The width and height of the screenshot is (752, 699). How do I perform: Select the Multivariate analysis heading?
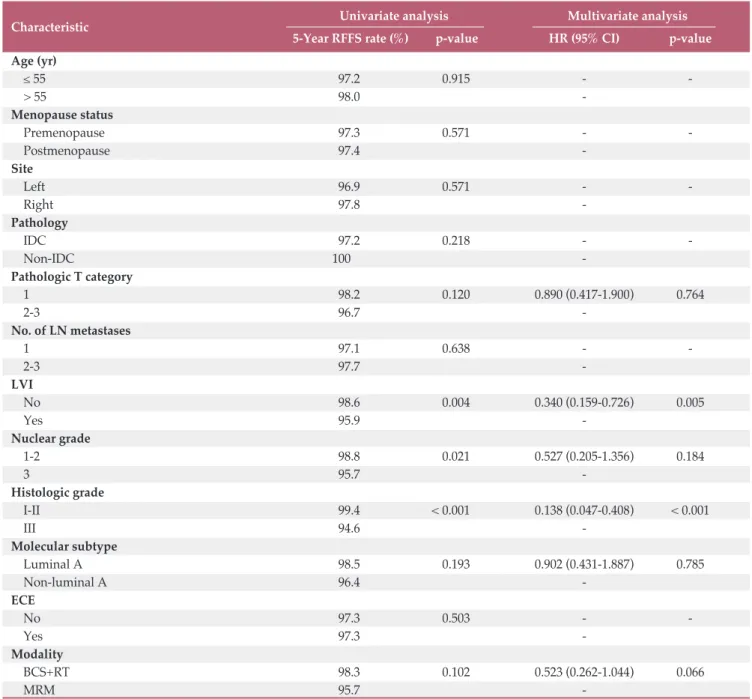(627, 16)
